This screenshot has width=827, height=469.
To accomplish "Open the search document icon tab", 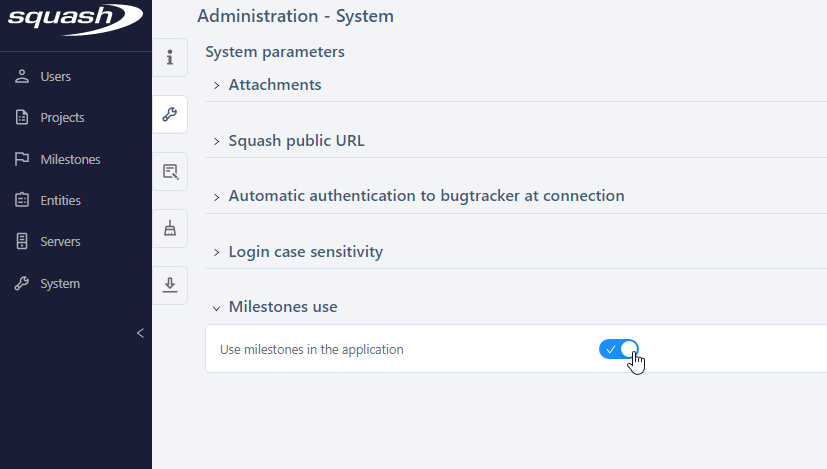I will [x=170, y=171].
